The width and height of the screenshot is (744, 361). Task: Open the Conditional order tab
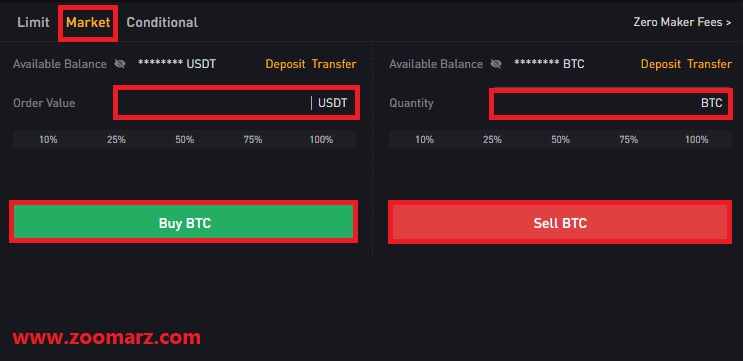(x=162, y=22)
